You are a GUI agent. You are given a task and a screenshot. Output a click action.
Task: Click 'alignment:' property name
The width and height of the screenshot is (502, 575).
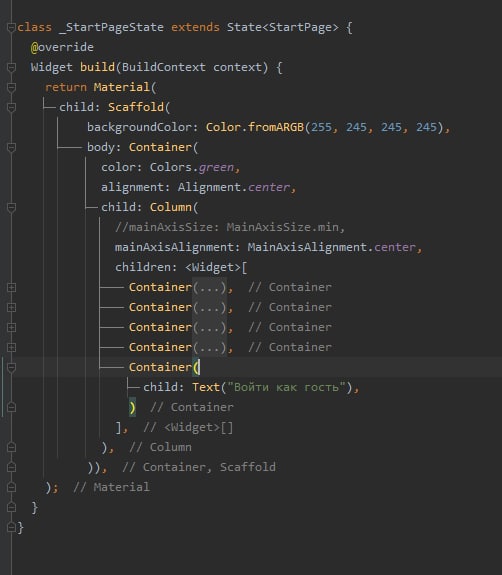click(x=136, y=187)
